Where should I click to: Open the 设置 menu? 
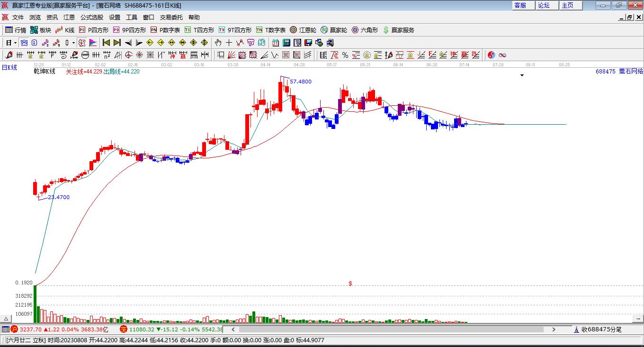click(115, 18)
